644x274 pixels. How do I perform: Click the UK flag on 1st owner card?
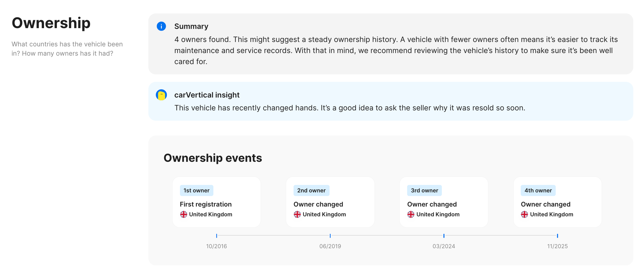coord(183,214)
